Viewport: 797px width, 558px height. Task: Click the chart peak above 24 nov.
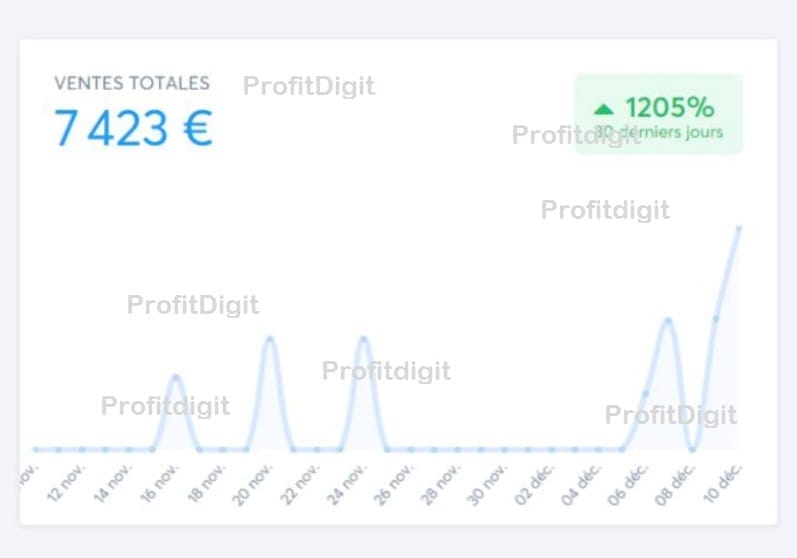pyautogui.click(x=363, y=338)
